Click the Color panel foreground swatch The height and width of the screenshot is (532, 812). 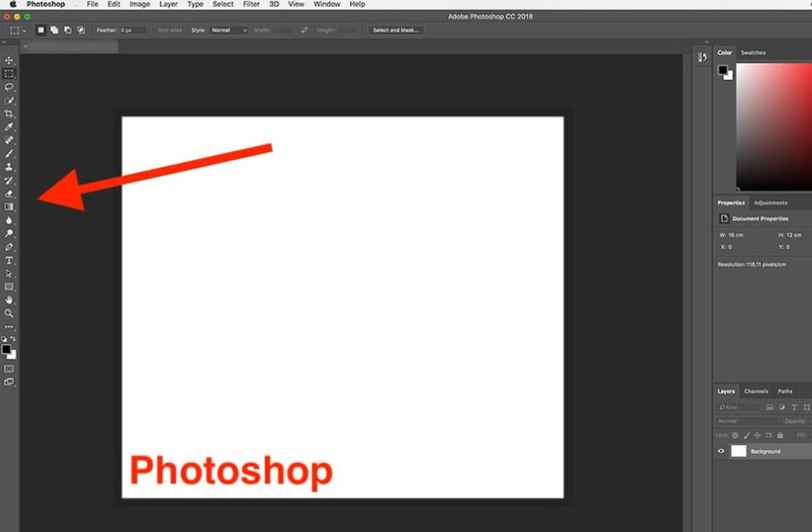coord(723,69)
